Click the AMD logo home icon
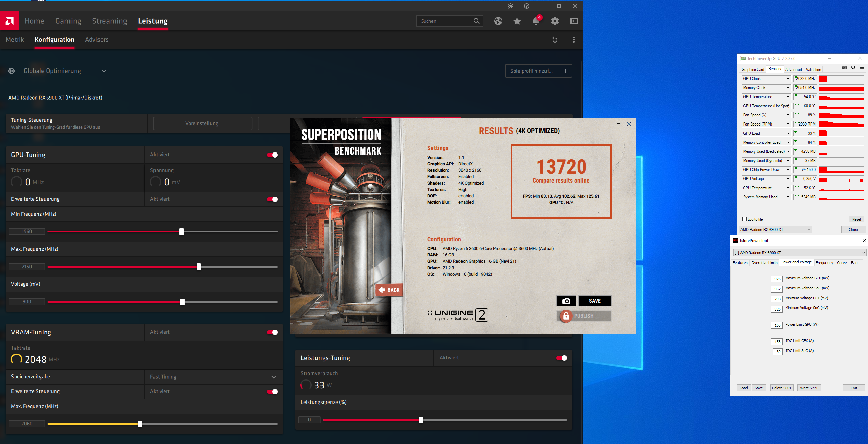The height and width of the screenshot is (444, 868). click(10, 21)
